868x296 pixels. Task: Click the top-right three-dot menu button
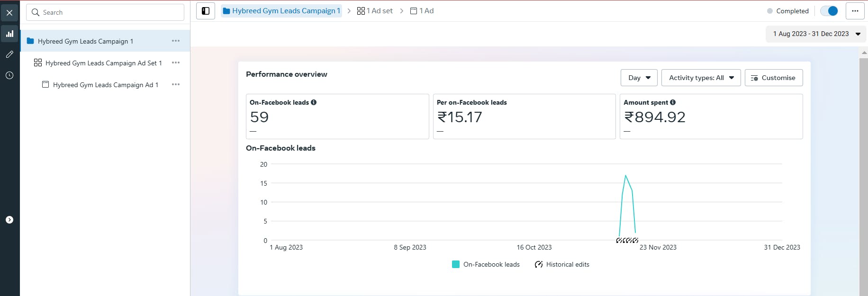[x=855, y=11]
